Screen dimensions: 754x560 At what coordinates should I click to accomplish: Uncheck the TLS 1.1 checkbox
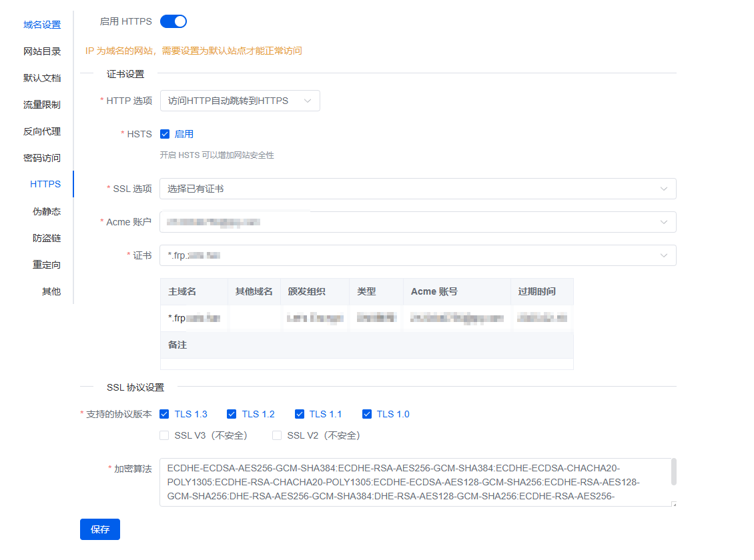pyautogui.click(x=300, y=414)
